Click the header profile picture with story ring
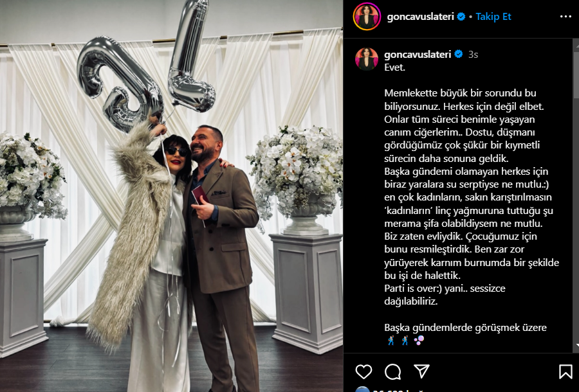This screenshot has height=392, width=579. point(367,17)
